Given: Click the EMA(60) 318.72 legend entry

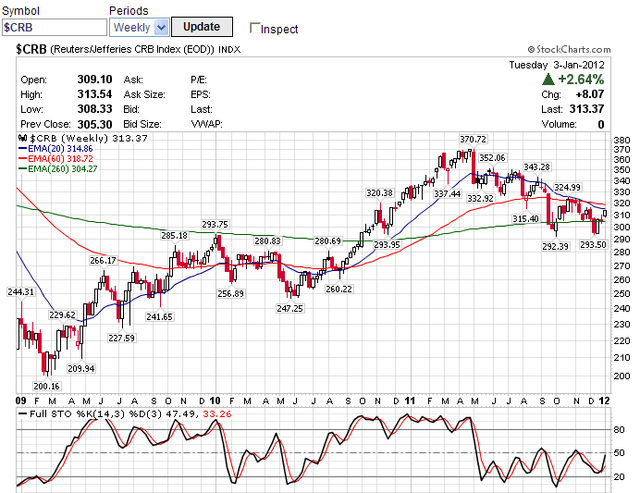Looking at the screenshot, I should coord(56,158).
